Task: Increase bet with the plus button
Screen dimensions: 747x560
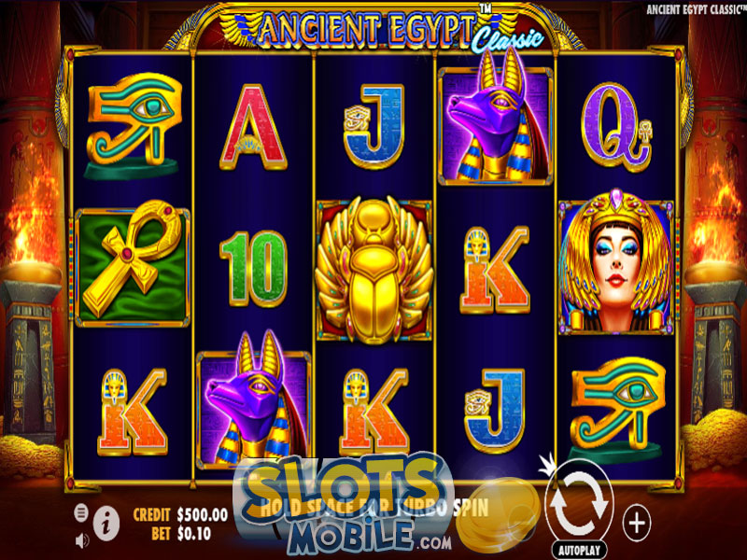Action: tap(638, 524)
